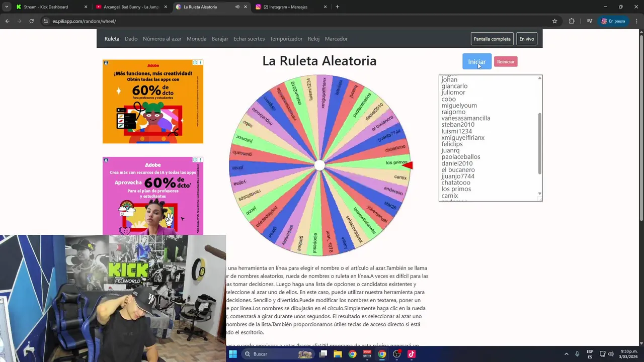Viewport: 644px width, 362px height.
Task: Close the Stream - Kick Dashboard tab
Action: click(x=86, y=7)
